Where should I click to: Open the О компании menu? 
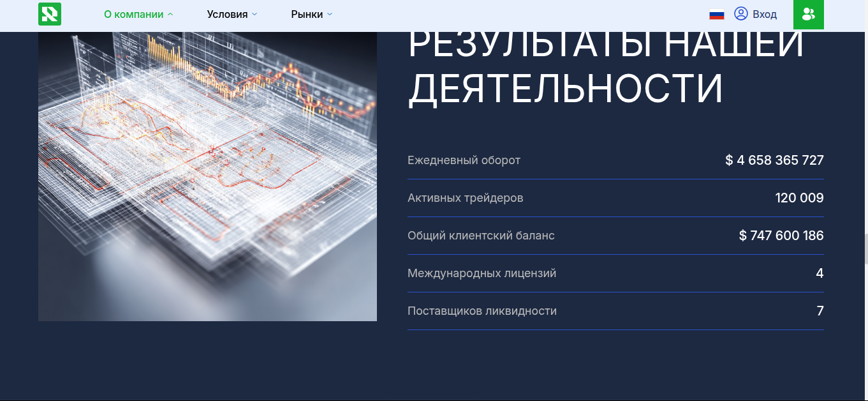pyautogui.click(x=134, y=14)
